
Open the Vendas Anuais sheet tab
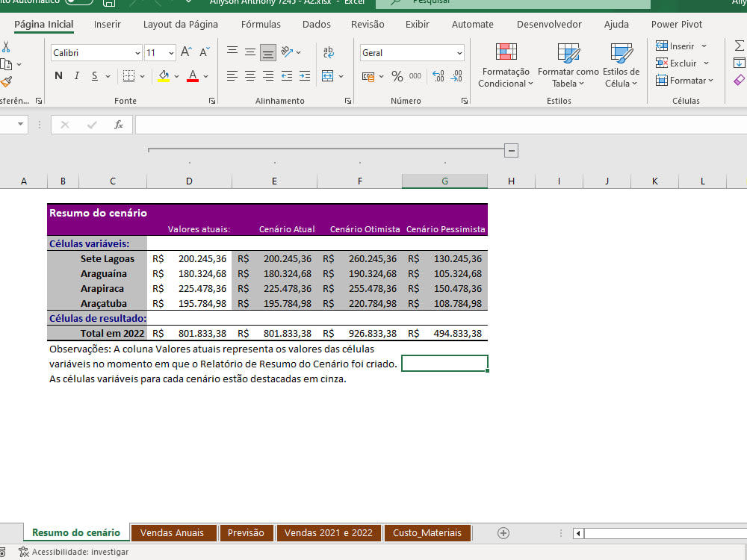pyautogui.click(x=173, y=533)
